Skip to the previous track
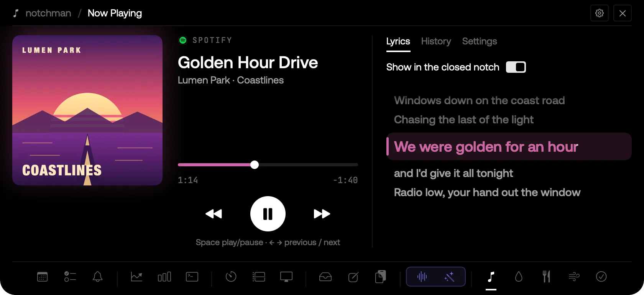This screenshot has height=295, width=644. coord(214,214)
